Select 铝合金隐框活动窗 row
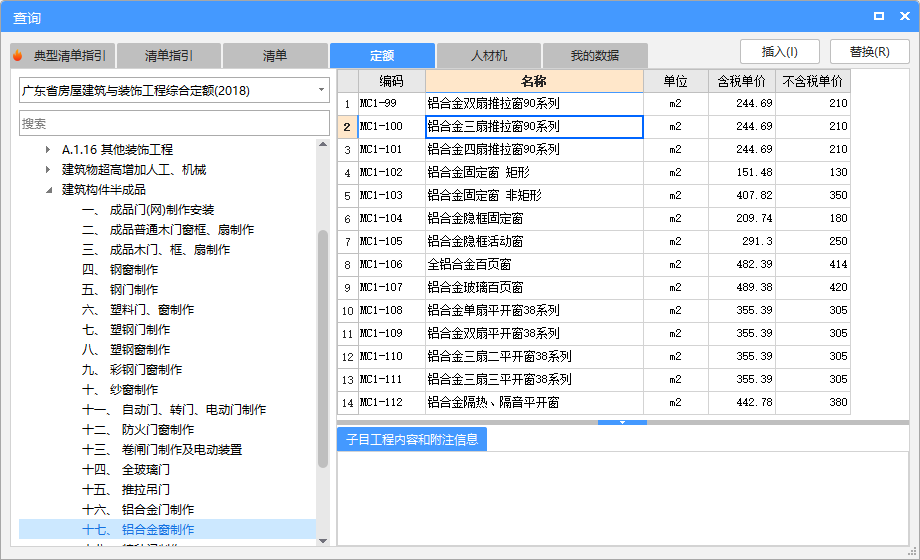920x560 pixels. (x=594, y=241)
